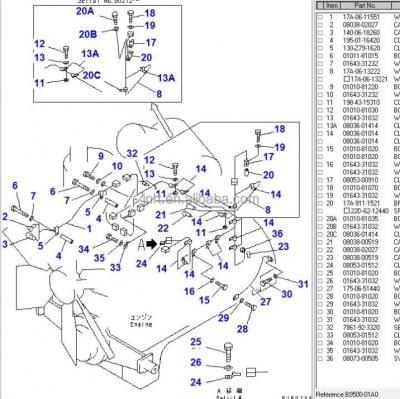The width and height of the screenshot is (400, 399).
Task: Select callout 32 on the engine diagram
Action: coord(132,153)
